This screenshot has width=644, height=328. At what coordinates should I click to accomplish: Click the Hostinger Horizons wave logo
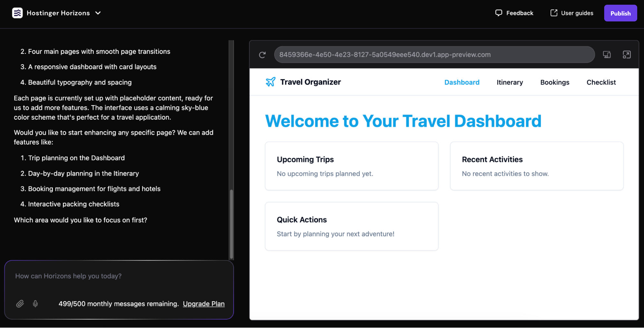pyautogui.click(x=18, y=13)
